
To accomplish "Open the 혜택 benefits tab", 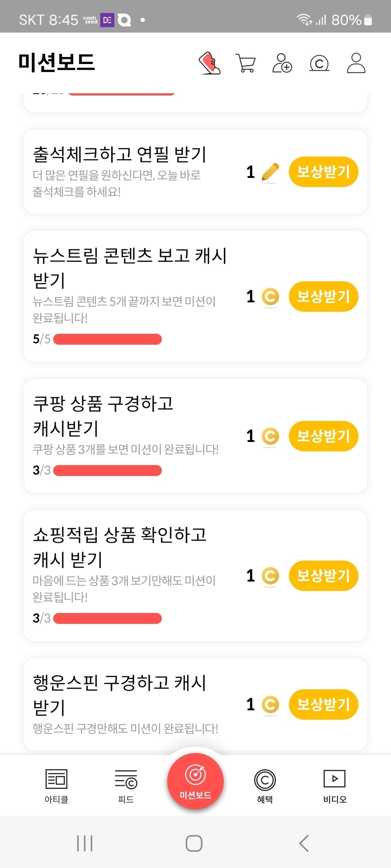I will 265,786.
